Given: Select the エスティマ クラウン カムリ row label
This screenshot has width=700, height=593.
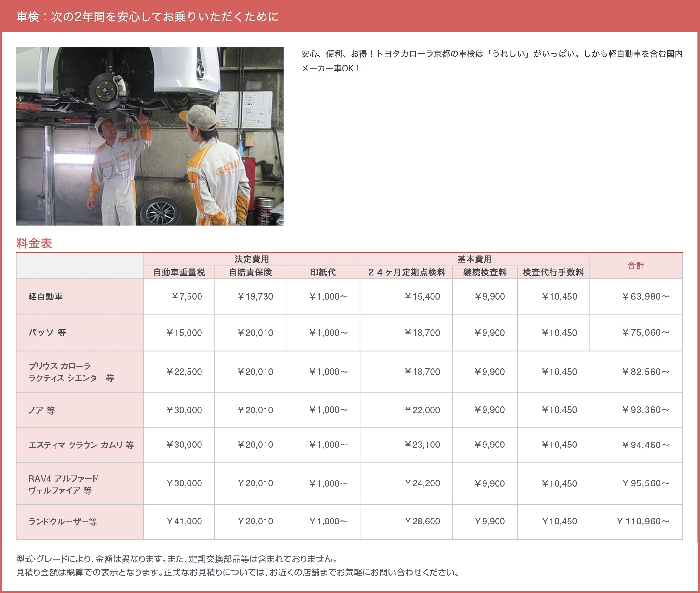Looking at the screenshot, I should coord(81,445).
